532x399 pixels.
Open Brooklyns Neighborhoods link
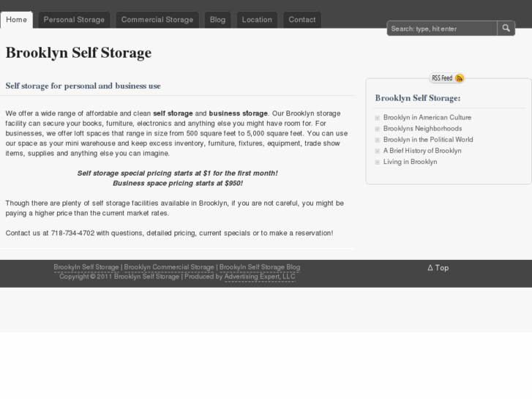(422, 129)
